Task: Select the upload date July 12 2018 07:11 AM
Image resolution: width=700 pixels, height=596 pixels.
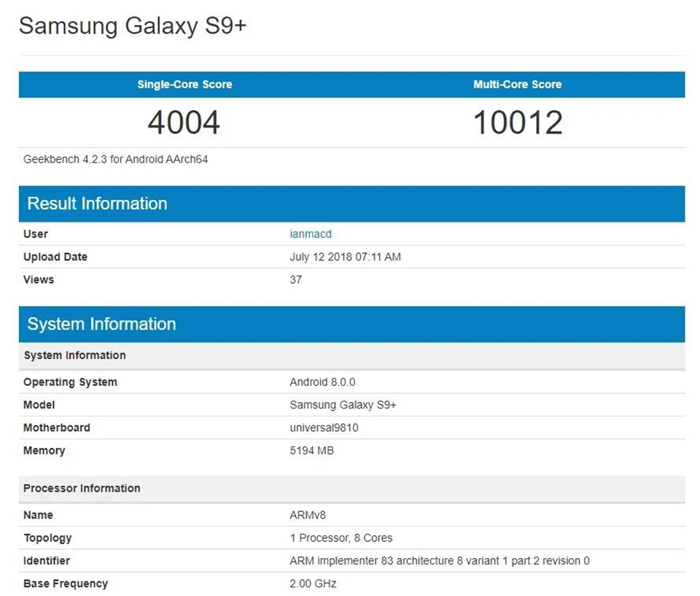Action: click(345, 257)
